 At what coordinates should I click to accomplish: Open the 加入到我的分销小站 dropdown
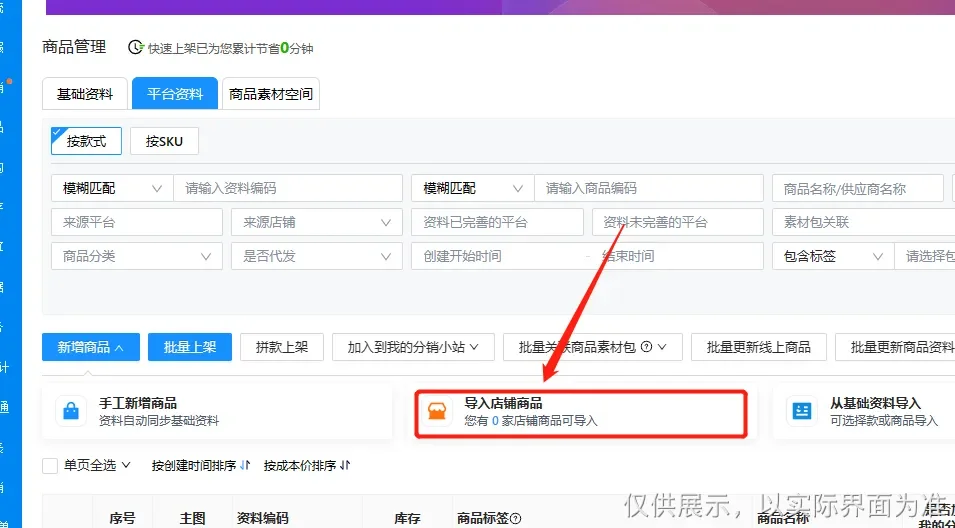[x=413, y=347]
